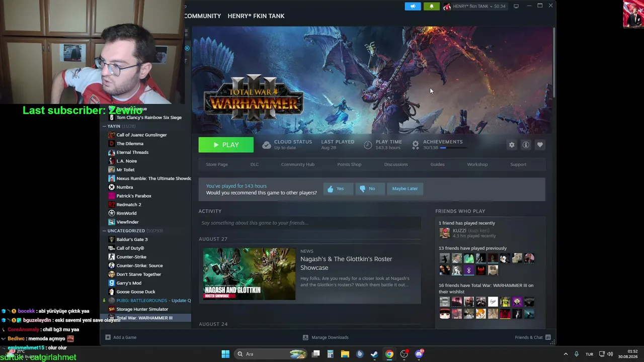644x362 pixels.
Task: Click the volume icon in system tray
Action: (x=610, y=354)
